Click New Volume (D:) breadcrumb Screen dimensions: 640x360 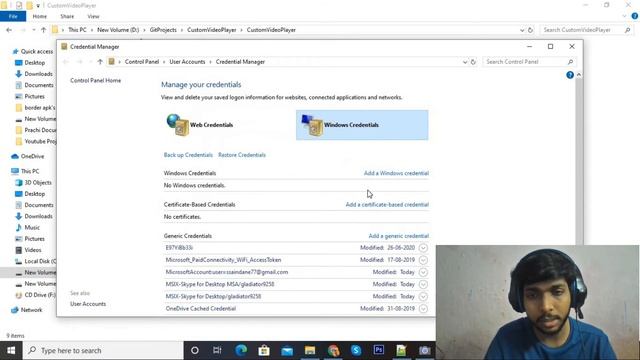pos(118,30)
